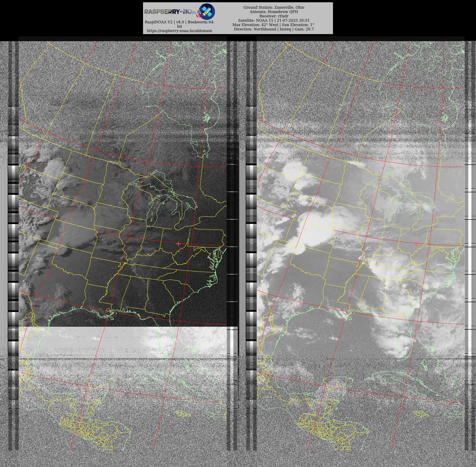Click the Direction Northbound histeq Gain line

(274, 29)
